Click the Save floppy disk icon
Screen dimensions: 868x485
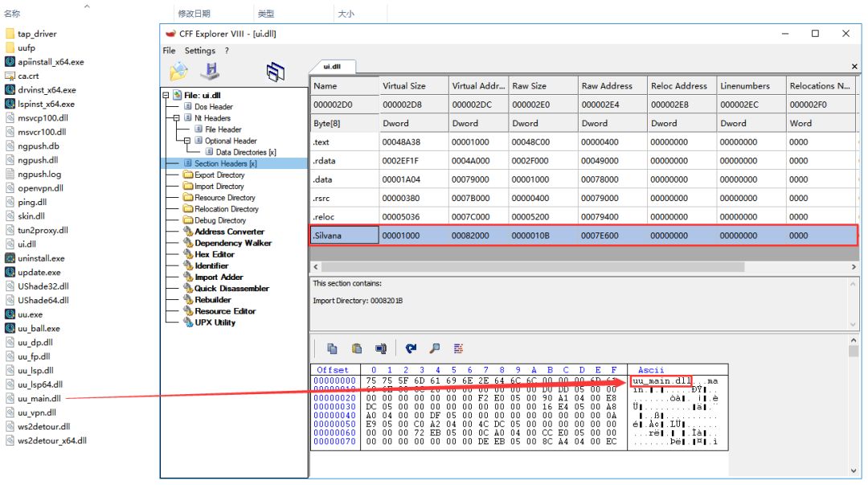coord(210,71)
